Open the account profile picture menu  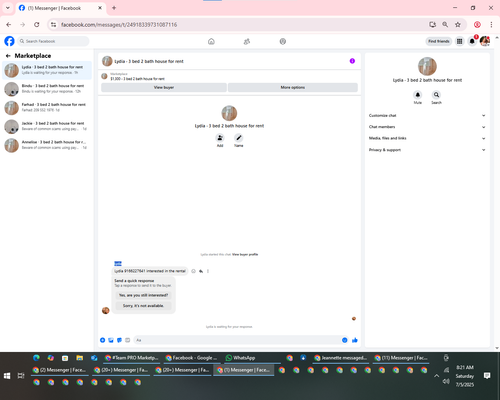point(485,41)
